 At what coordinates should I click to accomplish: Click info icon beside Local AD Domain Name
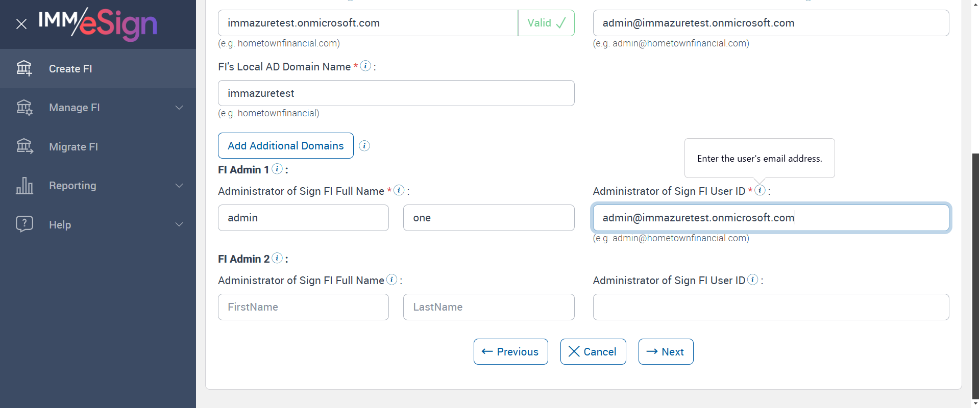point(365,66)
